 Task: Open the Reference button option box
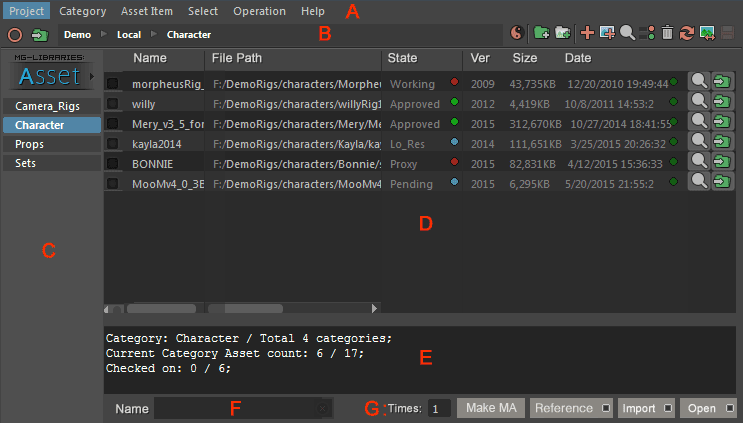606,408
